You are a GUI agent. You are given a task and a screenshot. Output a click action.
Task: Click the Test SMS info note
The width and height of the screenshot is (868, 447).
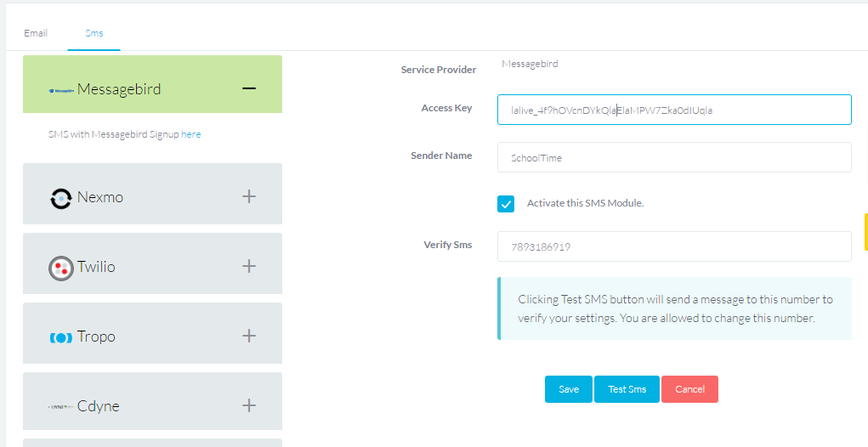(x=674, y=308)
